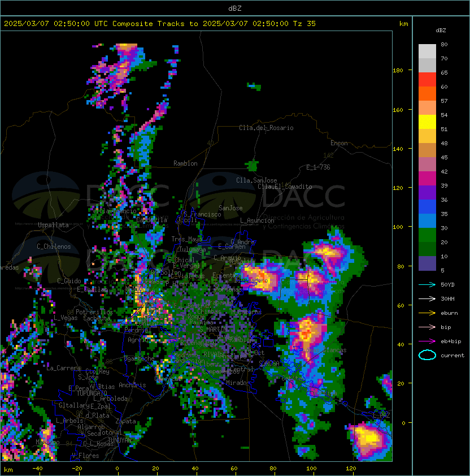This screenshot has height=476, width=470.
Task: Select the mauve swatch between 45 and 42
Action: click(x=427, y=165)
